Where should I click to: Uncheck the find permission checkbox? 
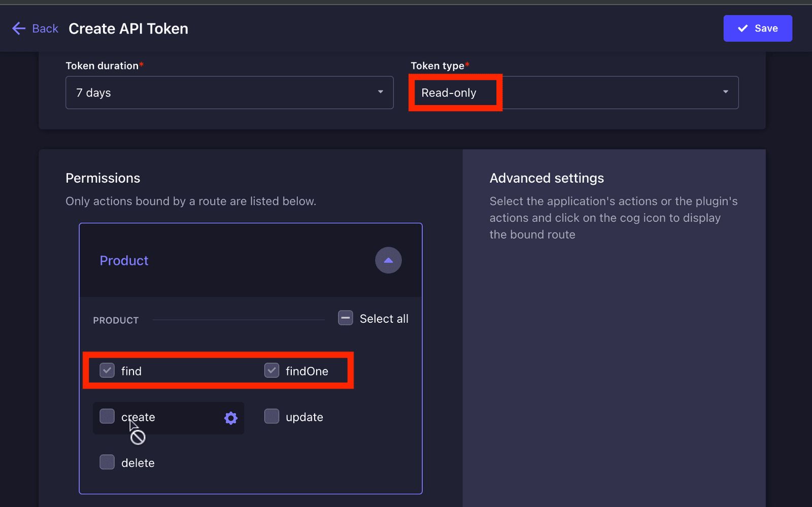107,370
